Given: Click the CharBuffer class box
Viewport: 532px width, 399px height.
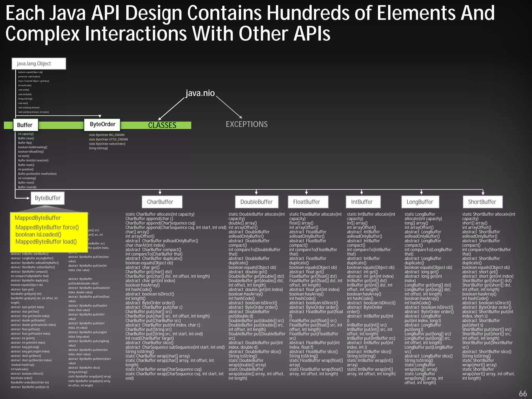Looking at the screenshot, I should (x=162, y=202).
